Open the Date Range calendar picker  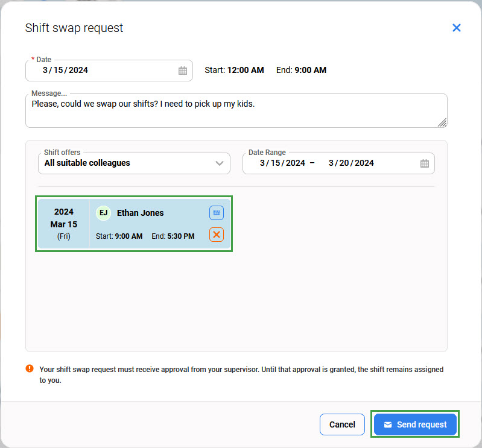(424, 163)
